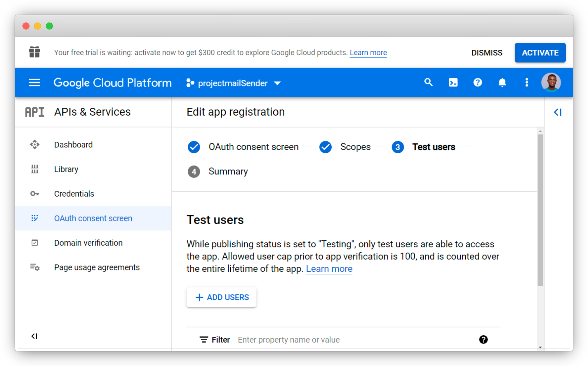Image resolution: width=588 pixels, height=366 pixels.
Task: Click the Test users section heading
Action: pyautogui.click(x=215, y=220)
